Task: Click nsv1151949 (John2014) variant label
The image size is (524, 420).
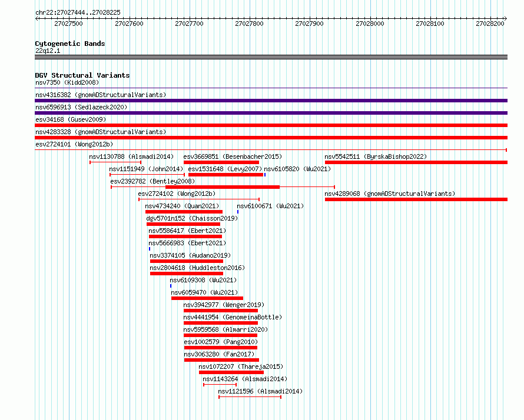Action: pos(146,169)
